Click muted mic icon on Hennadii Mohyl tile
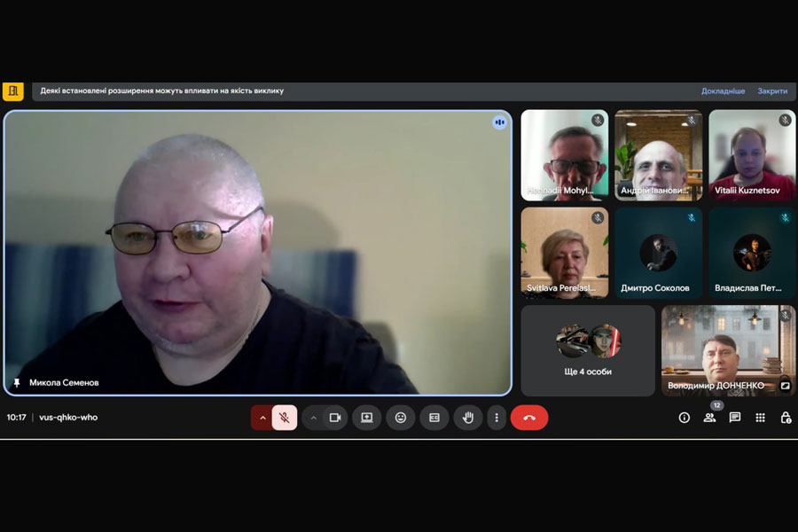Screen dimensions: 798x532 (x=598, y=121)
